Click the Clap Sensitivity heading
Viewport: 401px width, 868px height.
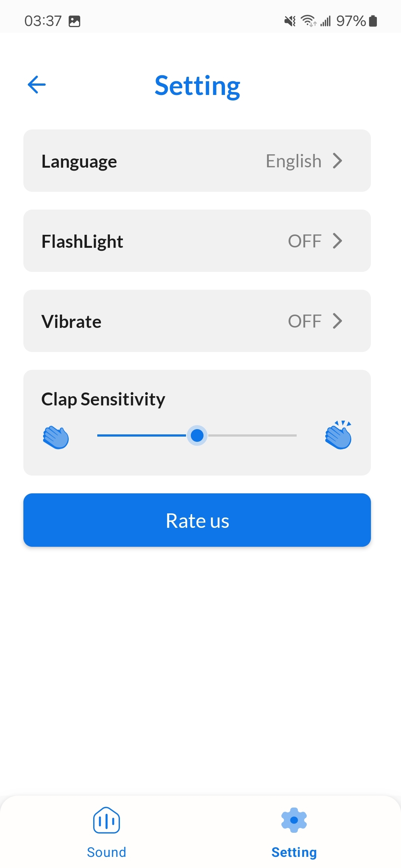click(x=103, y=400)
